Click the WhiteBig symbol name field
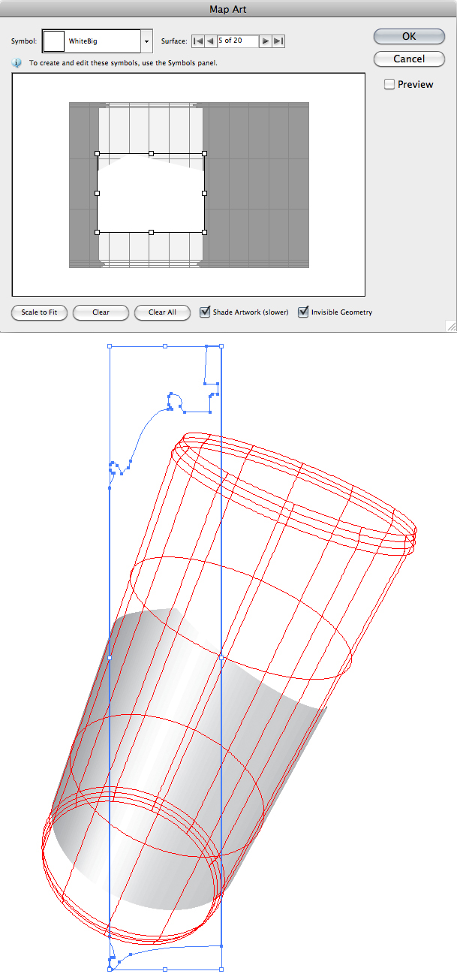Viewport: 457px width, 980px height. [102, 41]
